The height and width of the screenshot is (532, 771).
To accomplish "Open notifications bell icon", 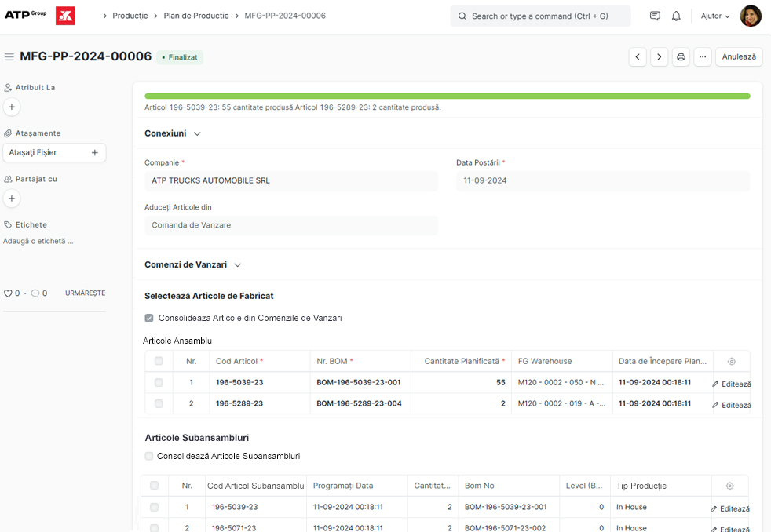I will (x=675, y=15).
